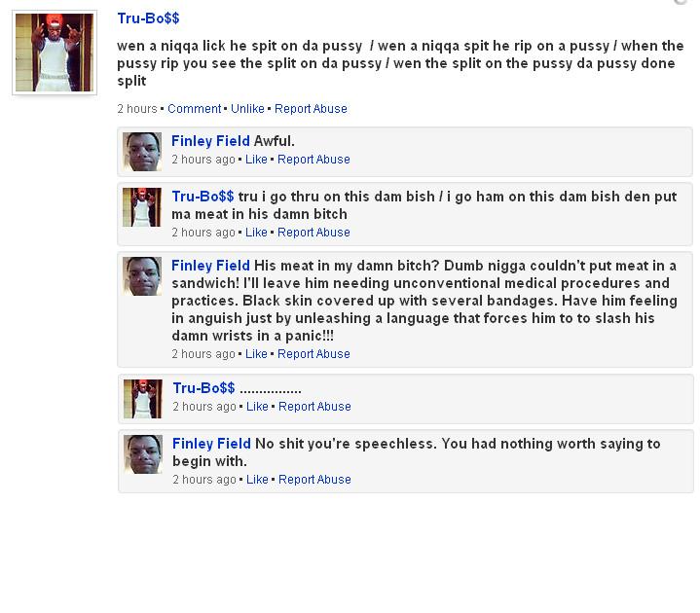Click Finley Field's avatar beside the "Awful." comment

click(x=142, y=152)
